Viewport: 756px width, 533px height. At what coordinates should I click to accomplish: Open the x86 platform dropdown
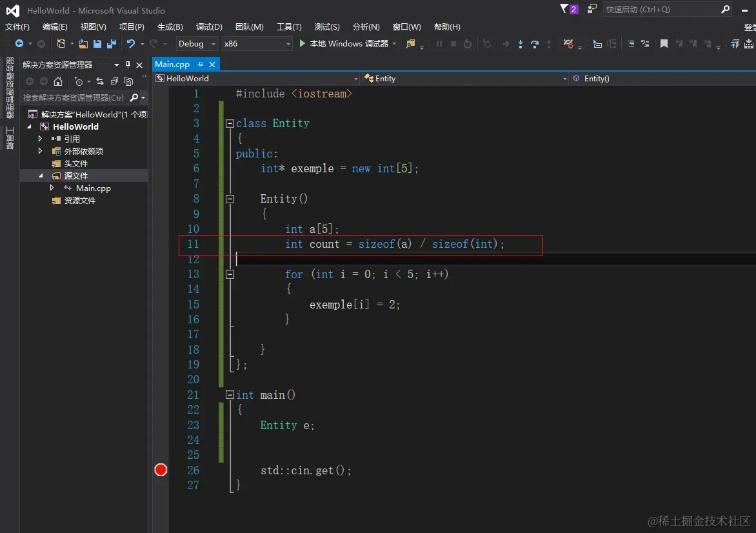257,44
